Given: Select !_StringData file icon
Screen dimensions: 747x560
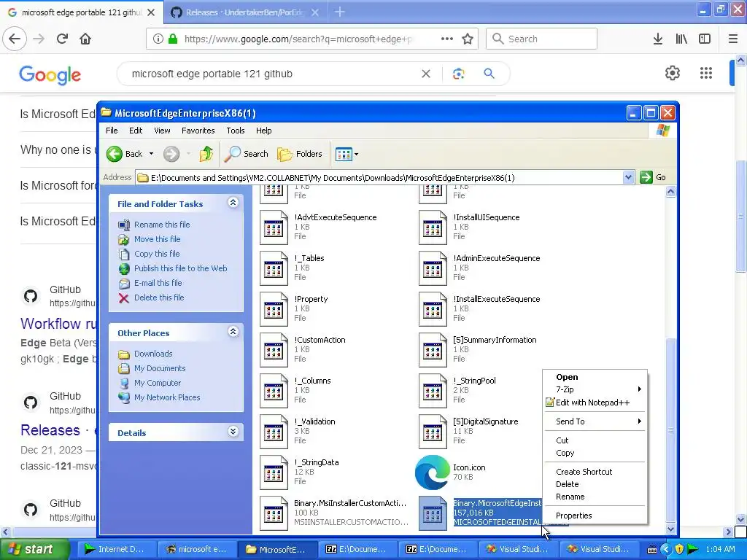Looking at the screenshot, I should pos(274,472).
